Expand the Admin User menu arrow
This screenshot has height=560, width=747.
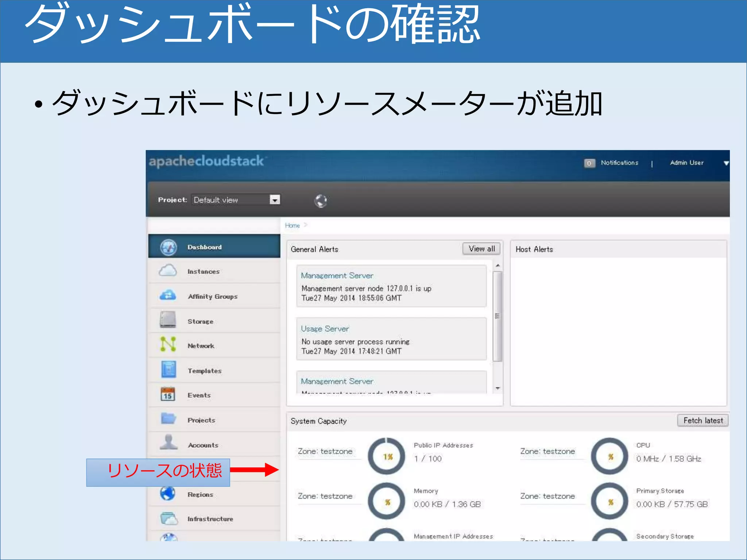pos(726,163)
